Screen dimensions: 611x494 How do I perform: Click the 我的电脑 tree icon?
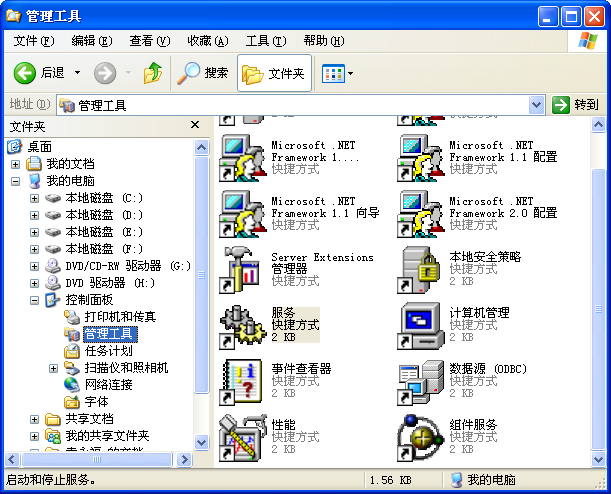coord(34,181)
